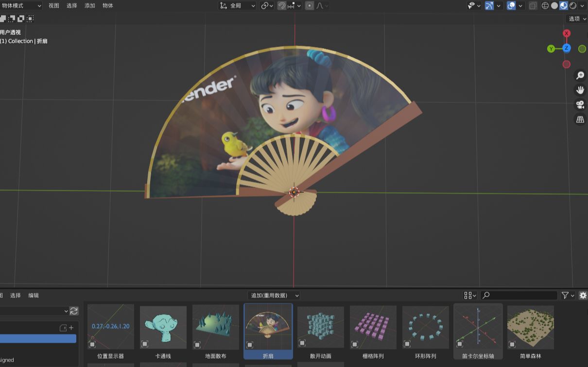588x367 pixels.
Task: Open the asset filter funnel dropdown
Action: (568, 295)
